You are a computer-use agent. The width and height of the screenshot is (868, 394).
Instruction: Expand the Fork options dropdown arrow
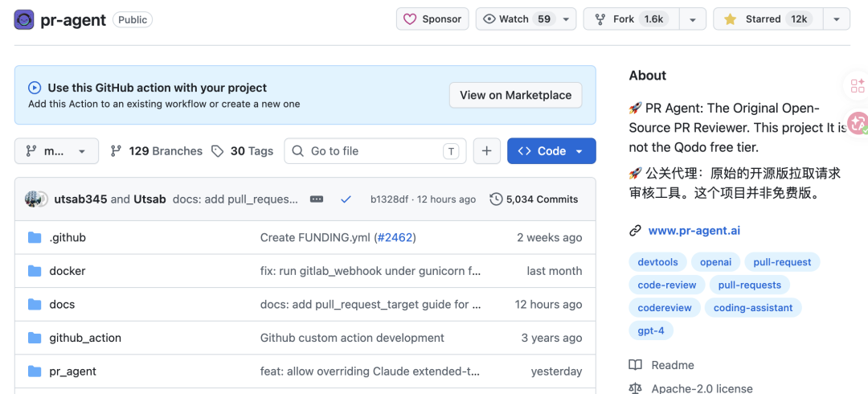pos(693,18)
